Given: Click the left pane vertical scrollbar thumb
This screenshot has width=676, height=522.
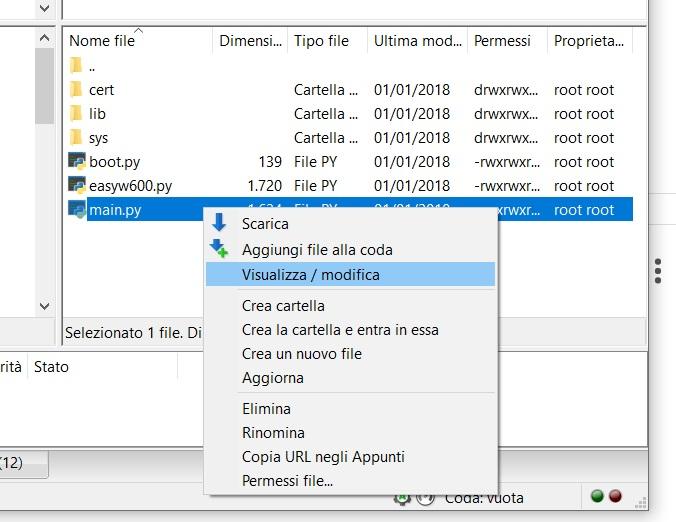Looking at the screenshot, I should tap(44, 86).
